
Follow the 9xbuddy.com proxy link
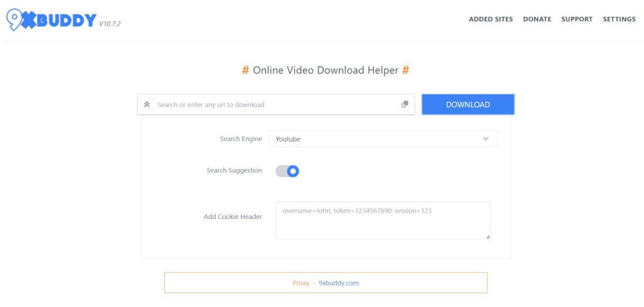[x=338, y=283]
